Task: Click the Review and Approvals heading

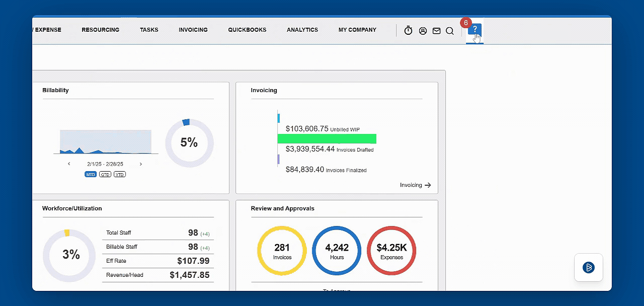Action: coord(283,208)
